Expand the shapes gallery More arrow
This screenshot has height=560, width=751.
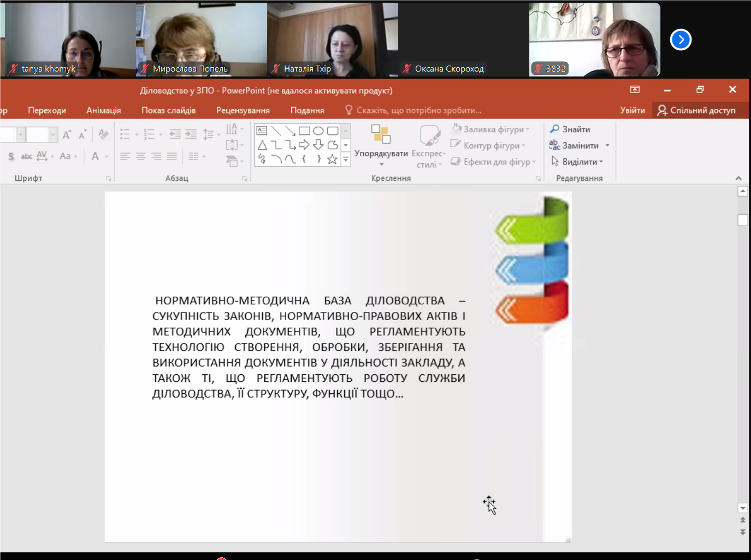pyautogui.click(x=346, y=160)
